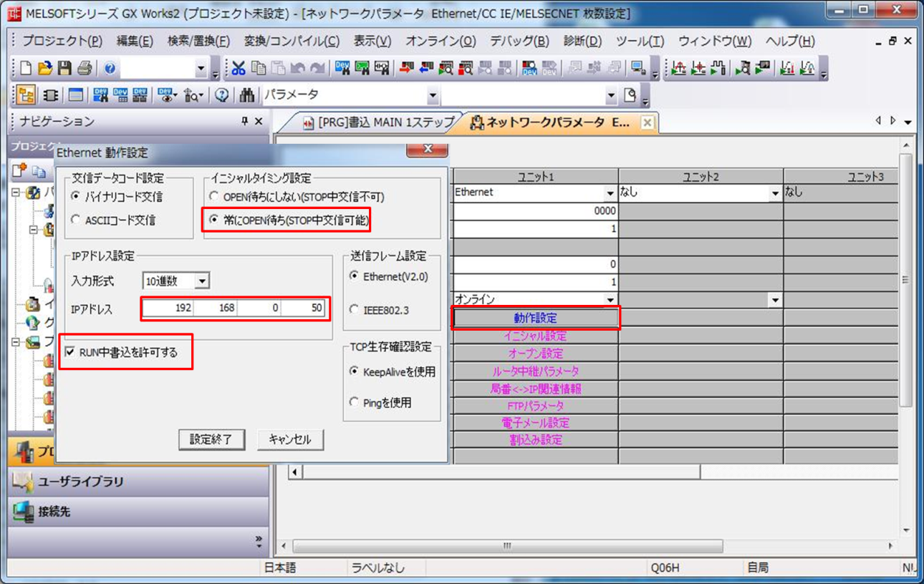The image size is (924, 584).
Task: Open the blue help icon in first toolbar
Action: (110, 68)
